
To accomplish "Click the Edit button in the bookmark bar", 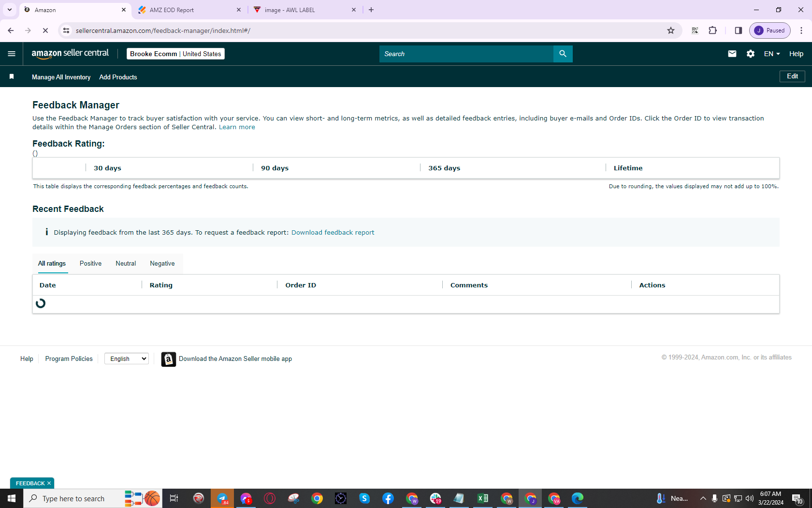I will [x=792, y=76].
